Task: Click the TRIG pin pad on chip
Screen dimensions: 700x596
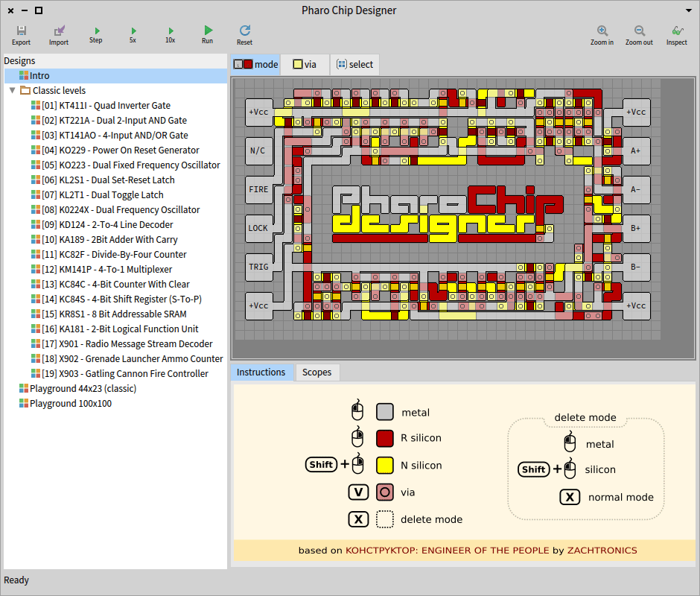Action: [x=259, y=267]
